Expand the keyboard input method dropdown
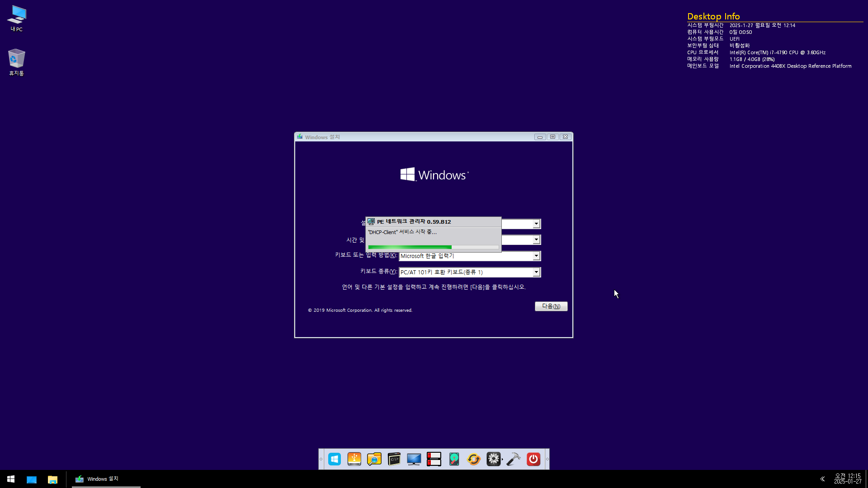Image resolution: width=868 pixels, height=488 pixels. (x=536, y=256)
